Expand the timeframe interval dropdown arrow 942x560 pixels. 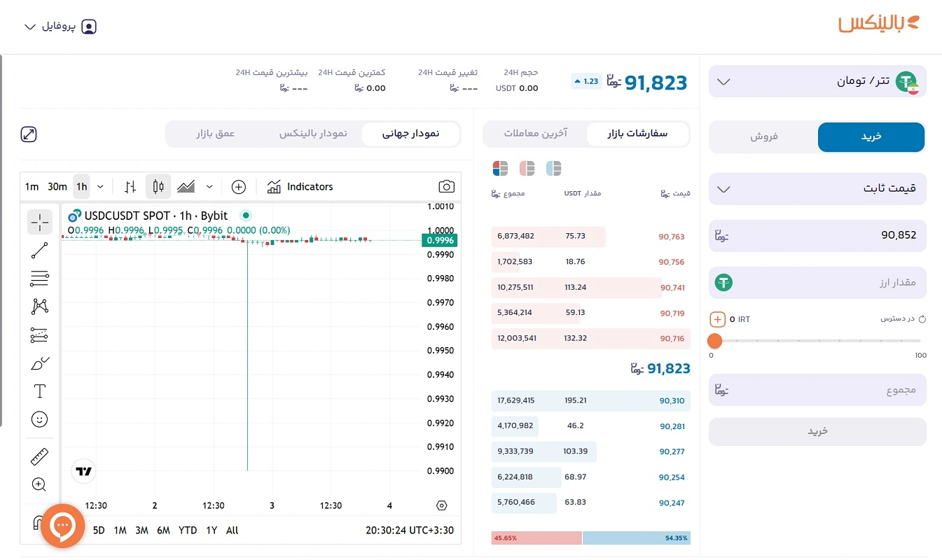[x=100, y=186]
